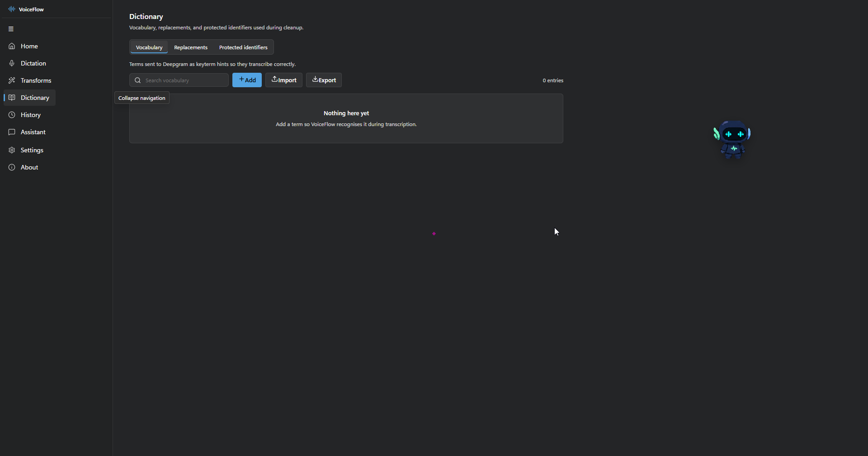This screenshot has width=868, height=456.
Task: Import vocabulary entries
Action: point(284,80)
